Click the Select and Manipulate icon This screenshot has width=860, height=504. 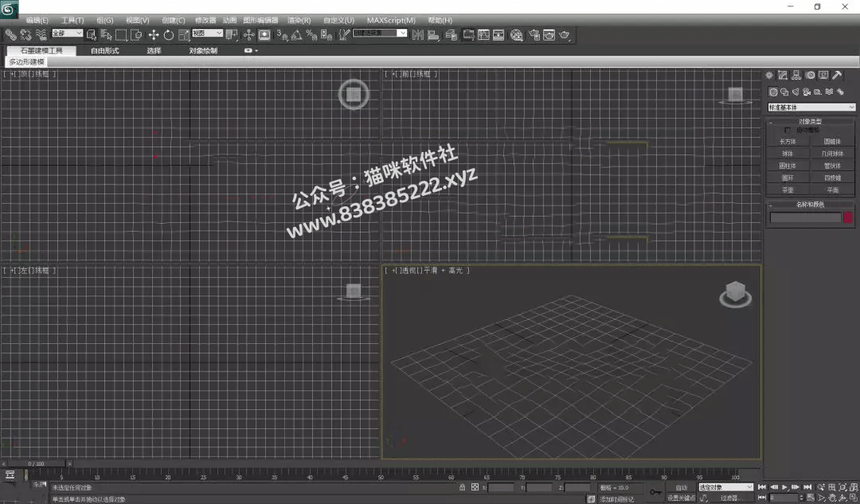(249, 35)
